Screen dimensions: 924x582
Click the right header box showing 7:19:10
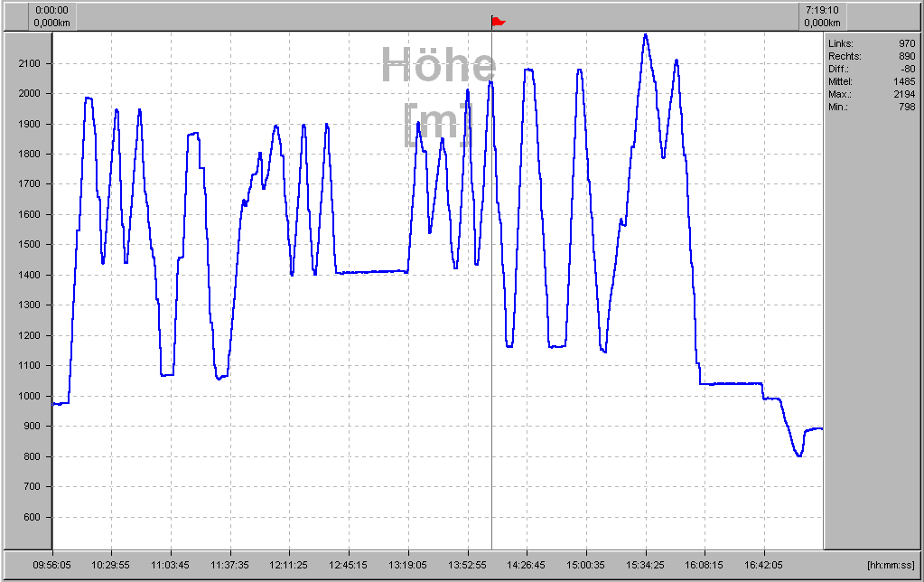pos(824,16)
